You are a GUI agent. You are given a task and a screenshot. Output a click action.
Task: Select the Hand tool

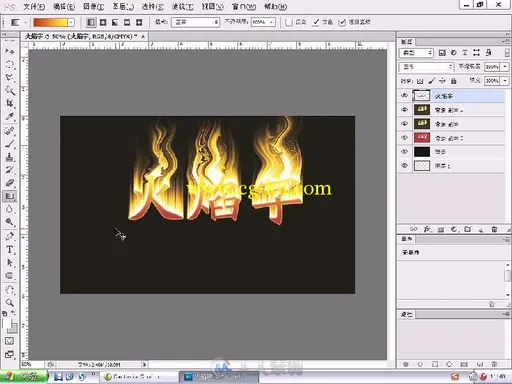point(10,290)
